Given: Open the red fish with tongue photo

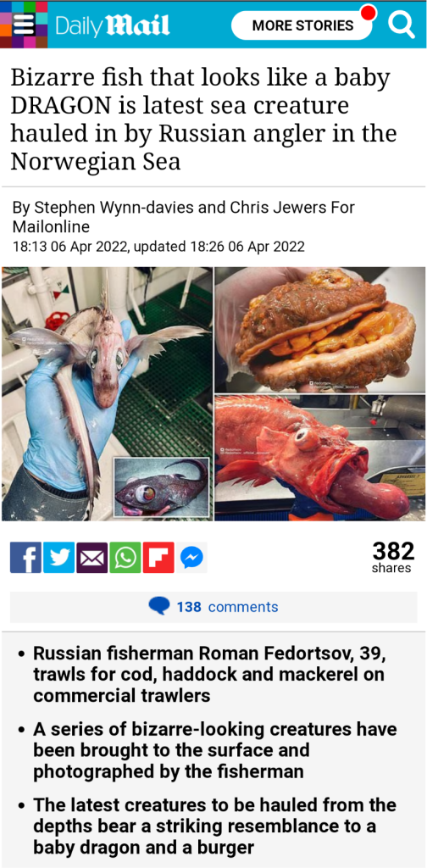Looking at the screenshot, I should click(x=320, y=457).
